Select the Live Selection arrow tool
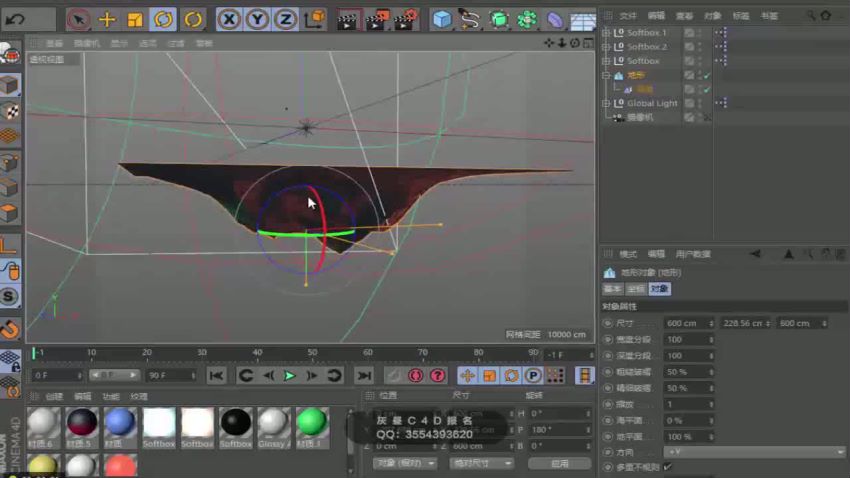 click(x=79, y=20)
